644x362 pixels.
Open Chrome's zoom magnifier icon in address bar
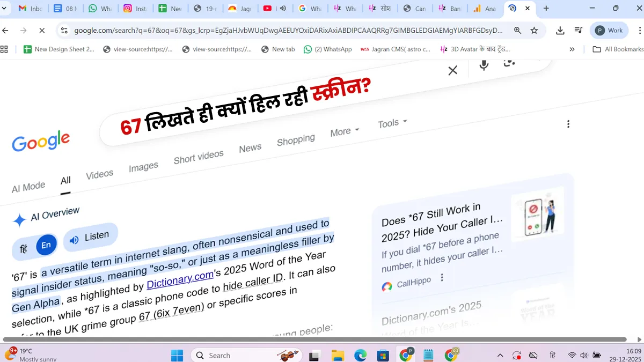coord(517,31)
